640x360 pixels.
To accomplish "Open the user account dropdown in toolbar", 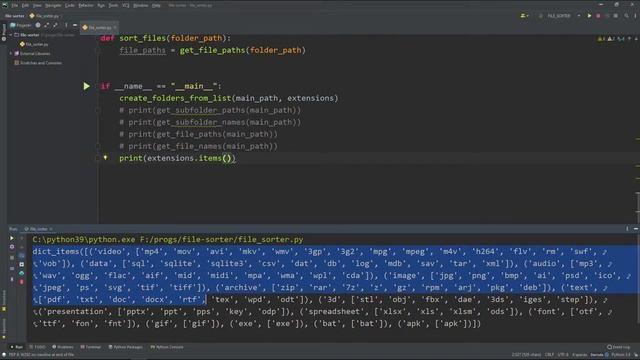I will [x=524, y=16].
